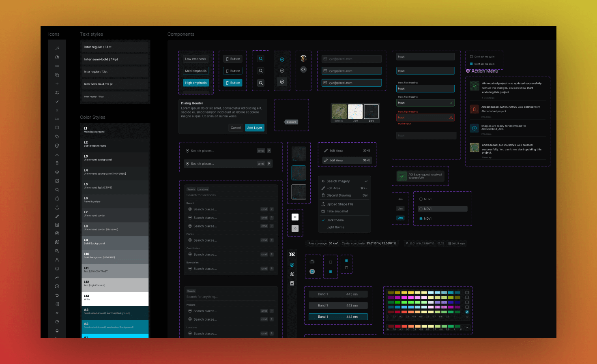Select "Upload Shape File" from the context menu
Screen dimensions: 597x364
click(340, 204)
